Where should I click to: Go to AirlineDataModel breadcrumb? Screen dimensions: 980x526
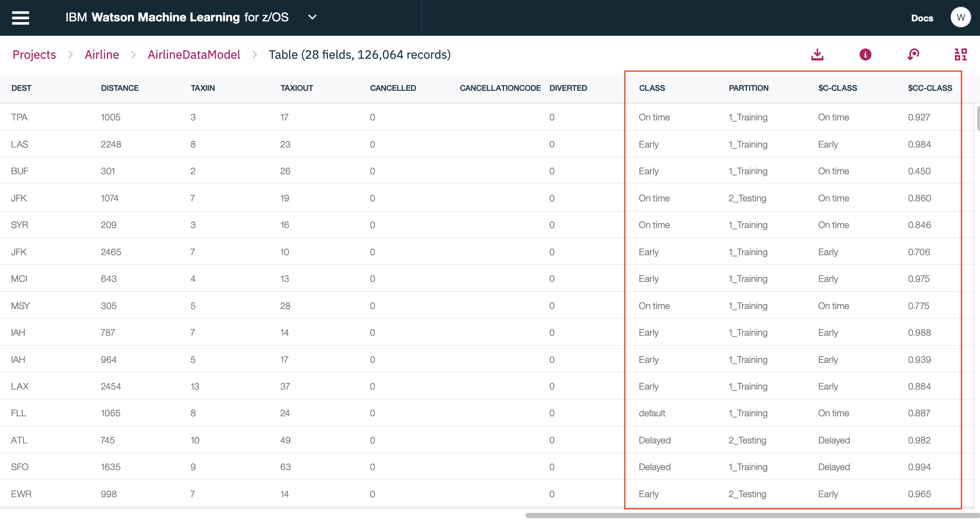[x=194, y=55]
